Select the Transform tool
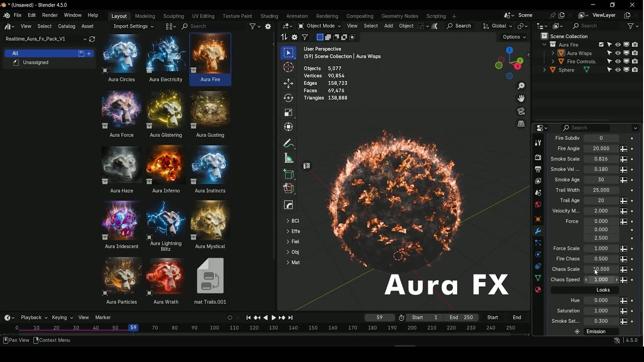Image resolution: width=644 pixels, height=362 pixels. (288, 127)
